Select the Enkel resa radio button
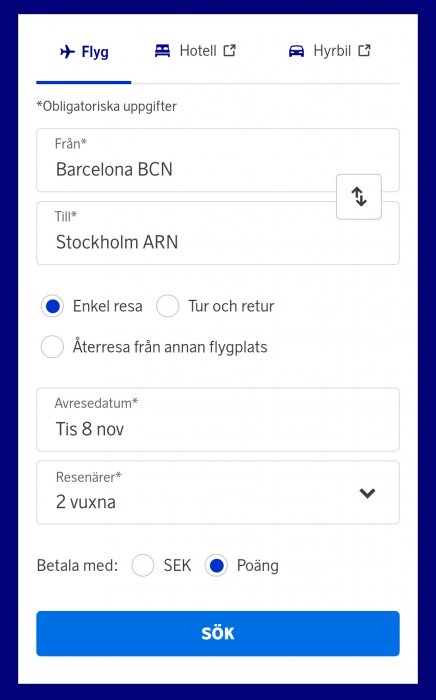Image resolution: width=436 pixels, height=700 pixels. coord(52,306)
